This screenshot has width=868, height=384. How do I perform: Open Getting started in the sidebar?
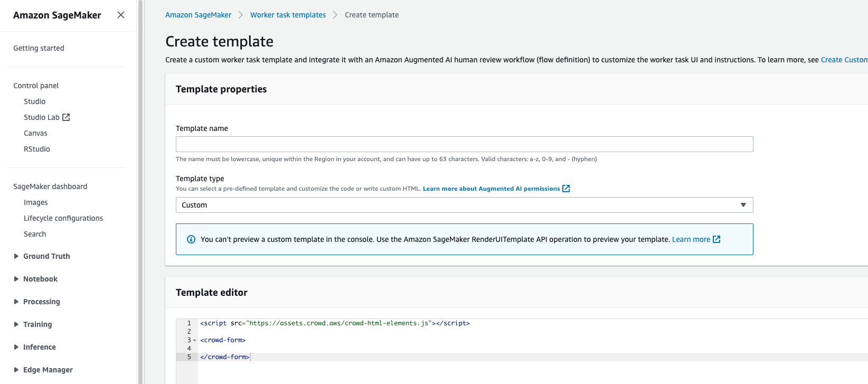click(39, 48)
